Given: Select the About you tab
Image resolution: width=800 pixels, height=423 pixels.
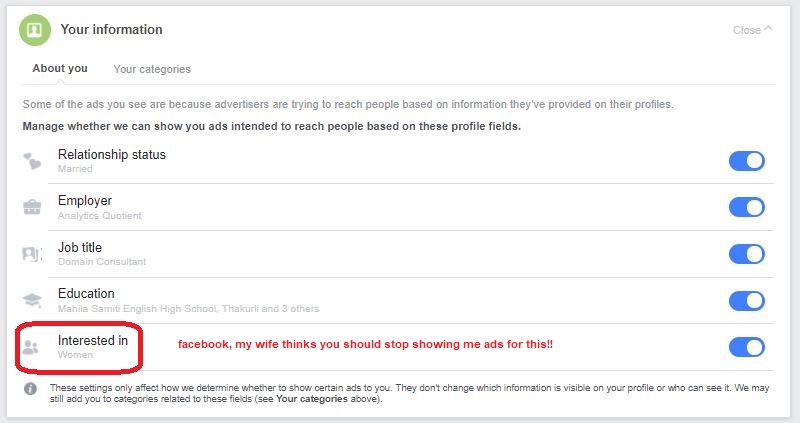Looking at the screenshot, I should [60, 68].
